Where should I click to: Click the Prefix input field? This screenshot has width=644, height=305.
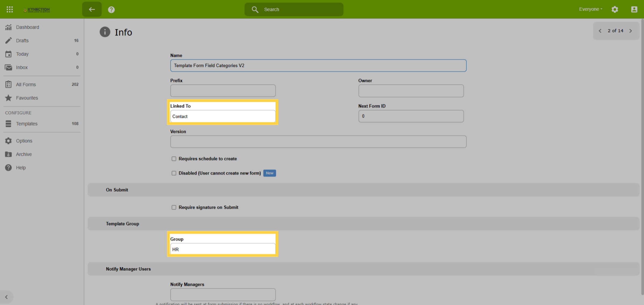click(x=223, y=91)
